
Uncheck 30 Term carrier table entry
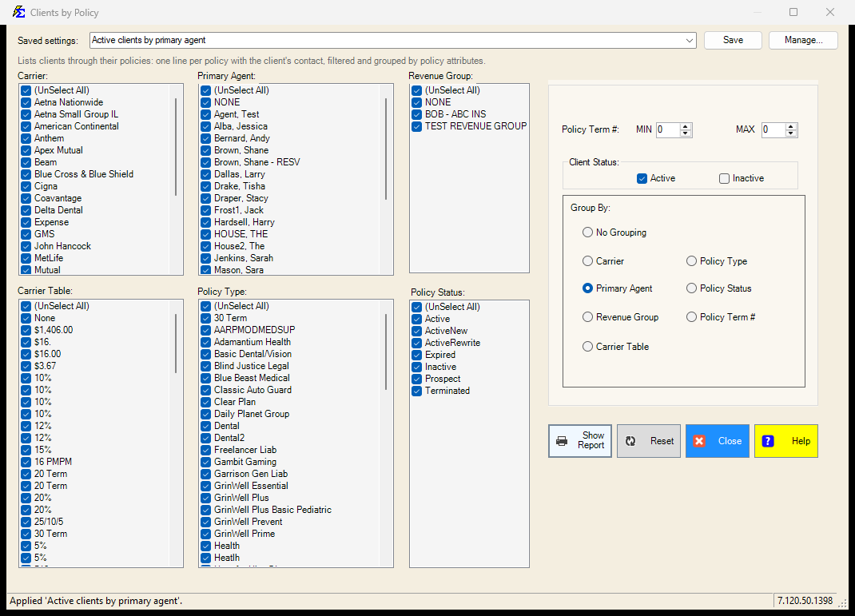tap(26, 535)
